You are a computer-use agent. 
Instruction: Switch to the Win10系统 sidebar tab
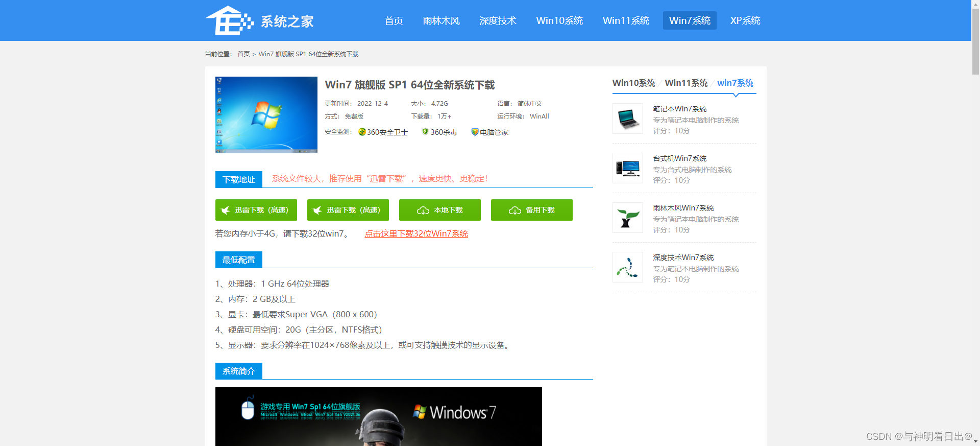(x=633, y=83)
